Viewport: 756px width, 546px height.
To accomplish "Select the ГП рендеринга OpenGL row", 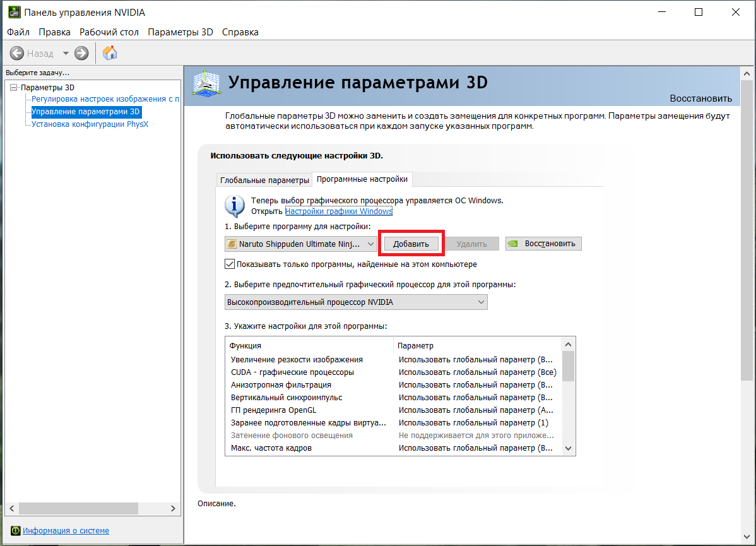I will click(393, 410).
